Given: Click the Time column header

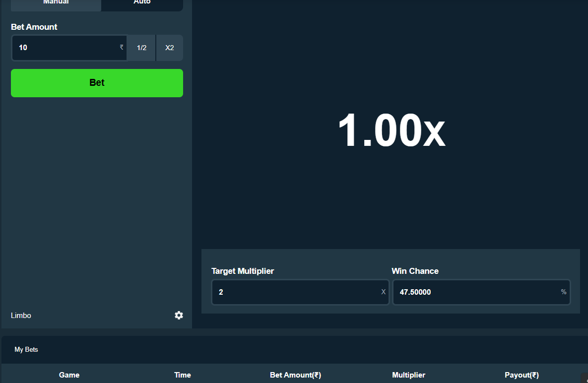Looking at the screenshot, I should click(183, 375).
